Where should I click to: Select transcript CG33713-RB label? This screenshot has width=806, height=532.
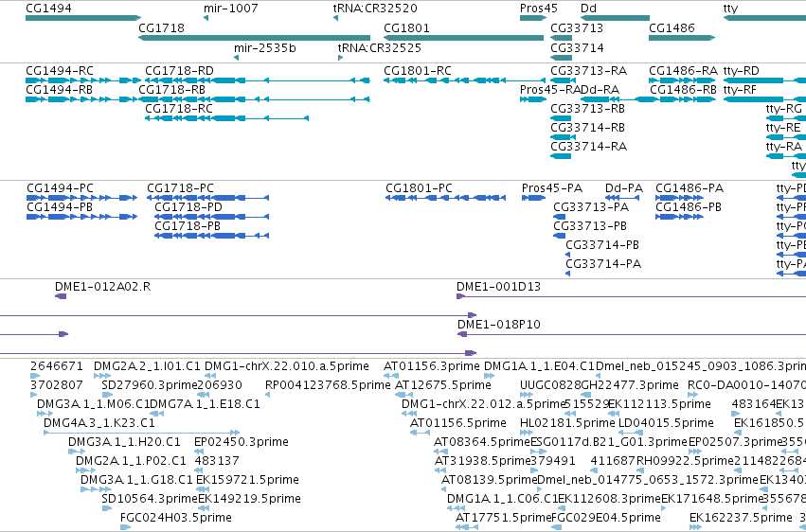pos(587,108)
